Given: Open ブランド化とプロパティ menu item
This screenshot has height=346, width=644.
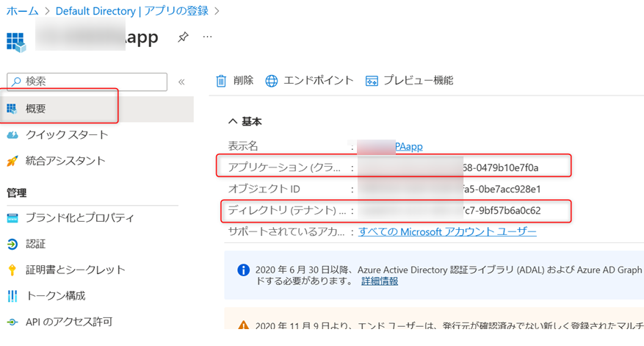Looking at the screenshot, I should (79, 217).
